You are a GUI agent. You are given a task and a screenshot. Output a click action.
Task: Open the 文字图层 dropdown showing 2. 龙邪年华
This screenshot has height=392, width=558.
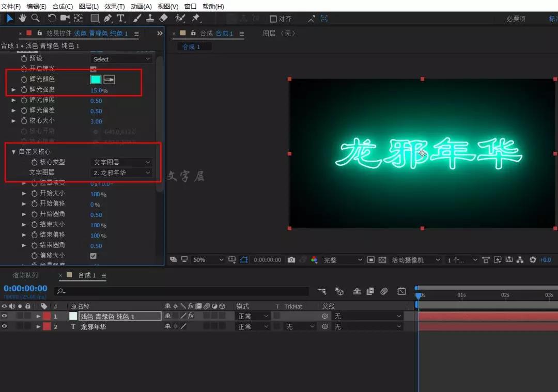click(121, 173)
